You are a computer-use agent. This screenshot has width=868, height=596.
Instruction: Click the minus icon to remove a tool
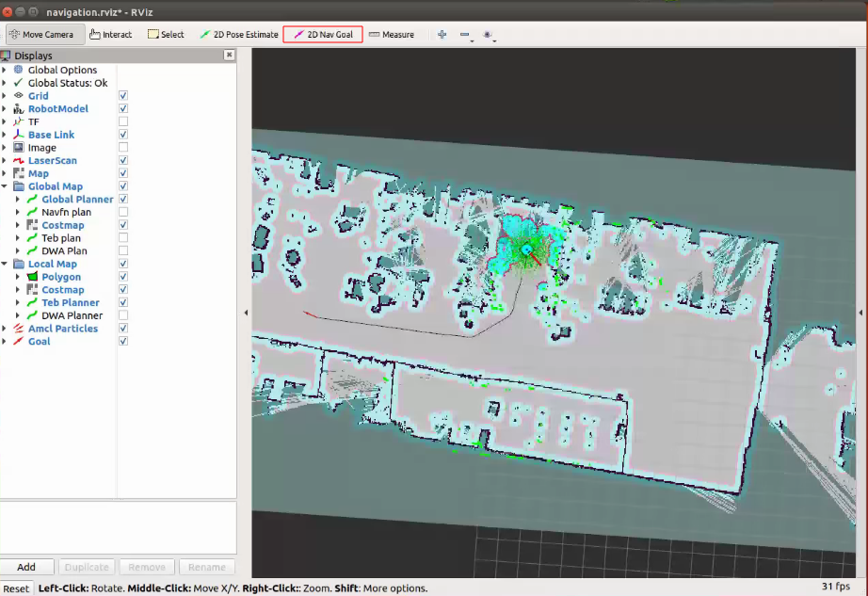tap(465, 34)
